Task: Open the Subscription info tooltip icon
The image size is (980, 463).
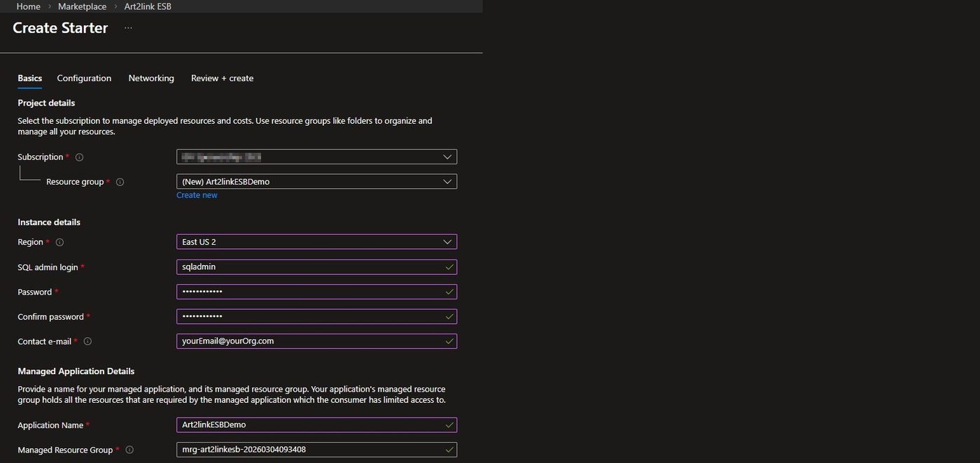Action: (x=78, y=157)
